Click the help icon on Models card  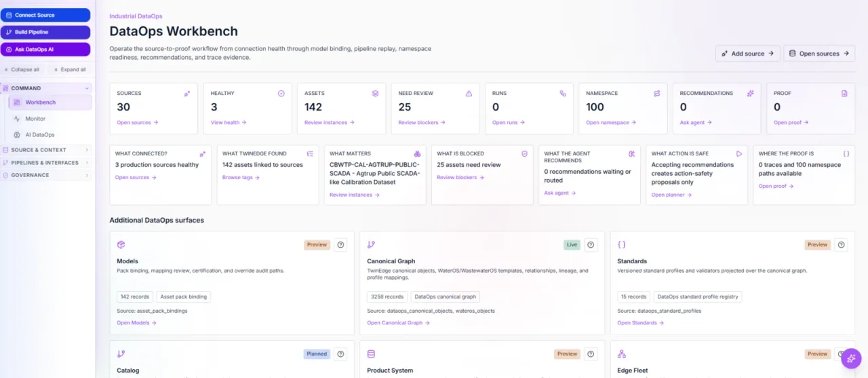tap(340, 245)
